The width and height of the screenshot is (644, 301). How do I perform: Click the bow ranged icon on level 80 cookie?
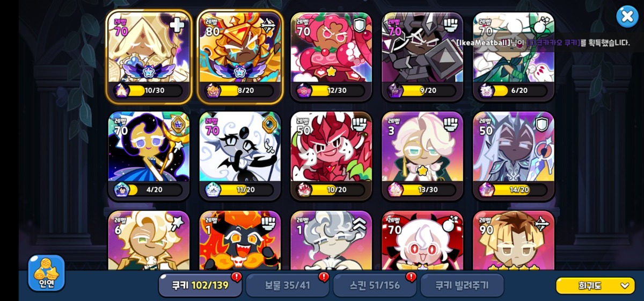[x=268, y=25]
